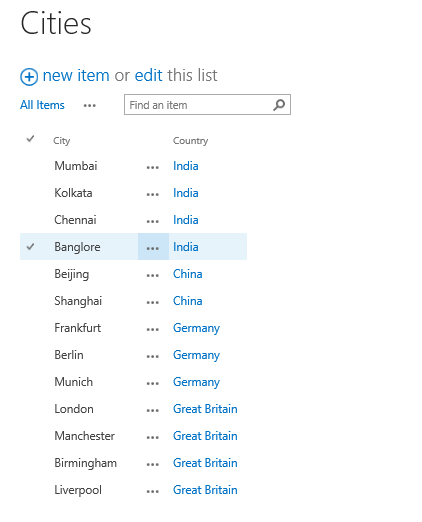
Task: Switch to the All Items view
Action: tap(42, 105)
